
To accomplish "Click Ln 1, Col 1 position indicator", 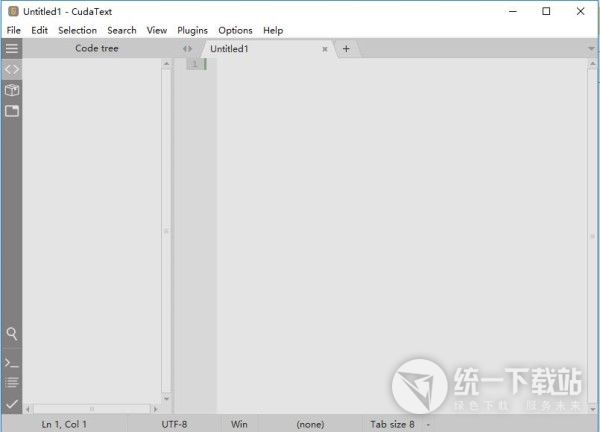I will point(64,424).
